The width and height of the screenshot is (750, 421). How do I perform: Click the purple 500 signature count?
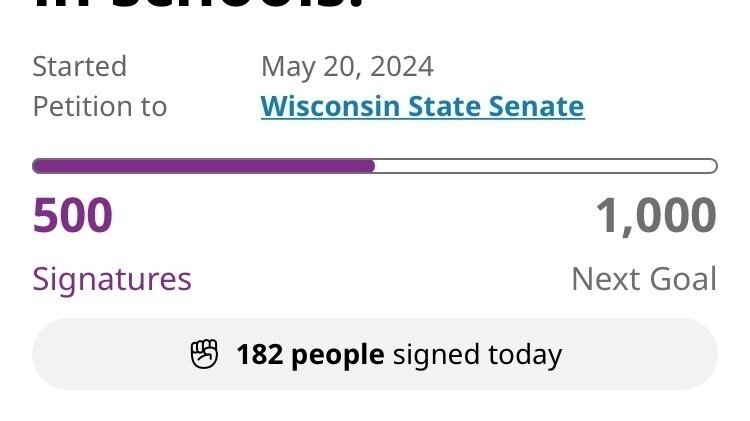click(x=73, y=216)
